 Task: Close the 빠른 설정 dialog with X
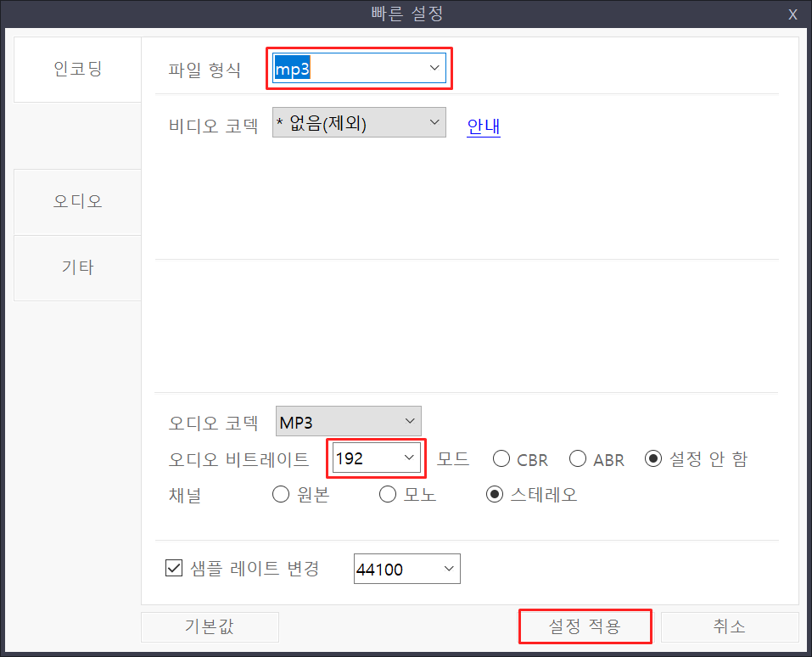click(792, 14)
